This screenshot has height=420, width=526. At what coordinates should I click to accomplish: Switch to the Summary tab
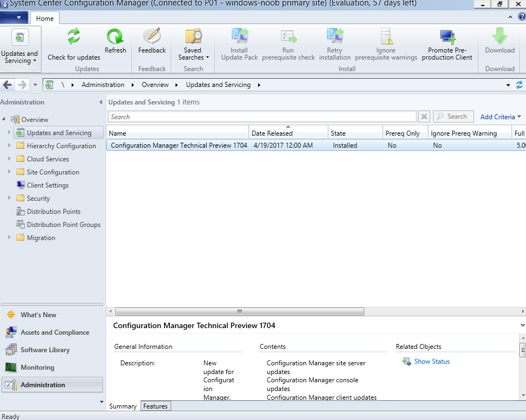(123, 406)
